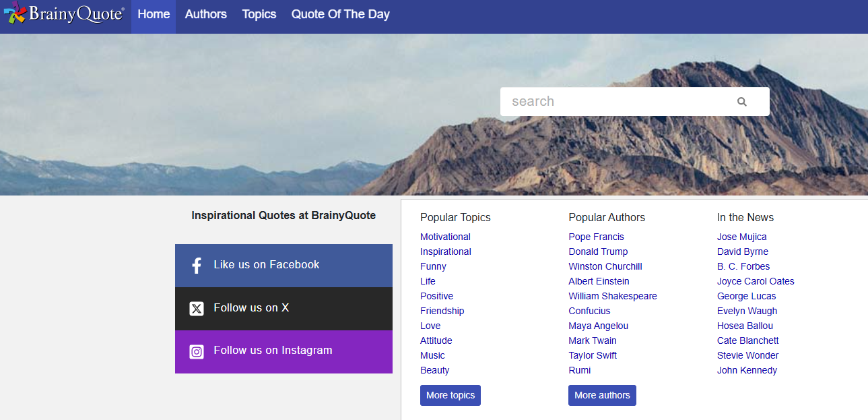The height and width of the screenshot is (420, 868).
Task: View quotes by Albert Einstein
Action: (x=599, y=281)
